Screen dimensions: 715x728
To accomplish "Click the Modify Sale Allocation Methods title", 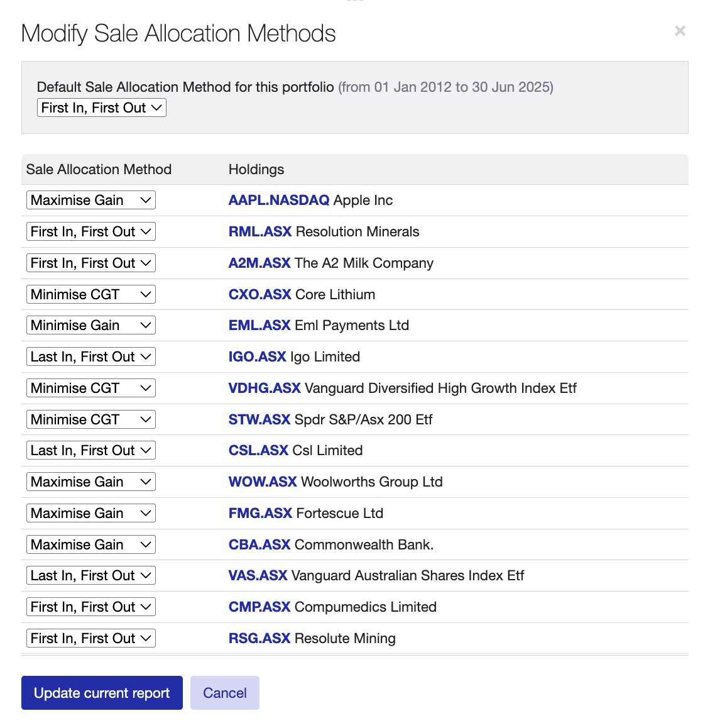I will (178, 33).
